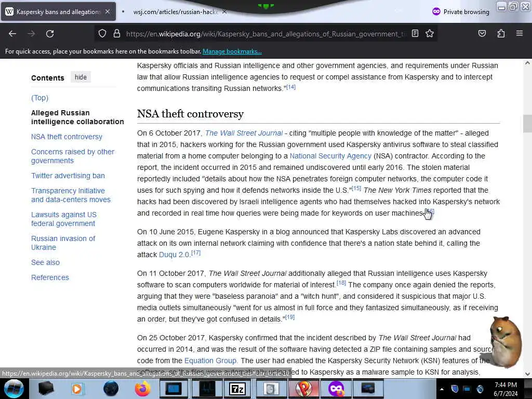Go to Alleged Russian intelligence collaboration section

point(77,117)
